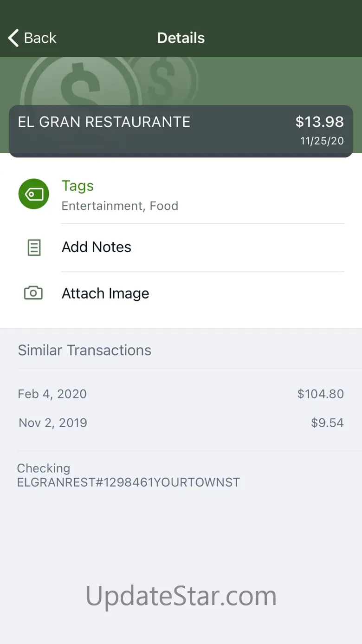Tap the $13.98 amount in header card
Screen dimensions: 362x644
click(320, 122)
